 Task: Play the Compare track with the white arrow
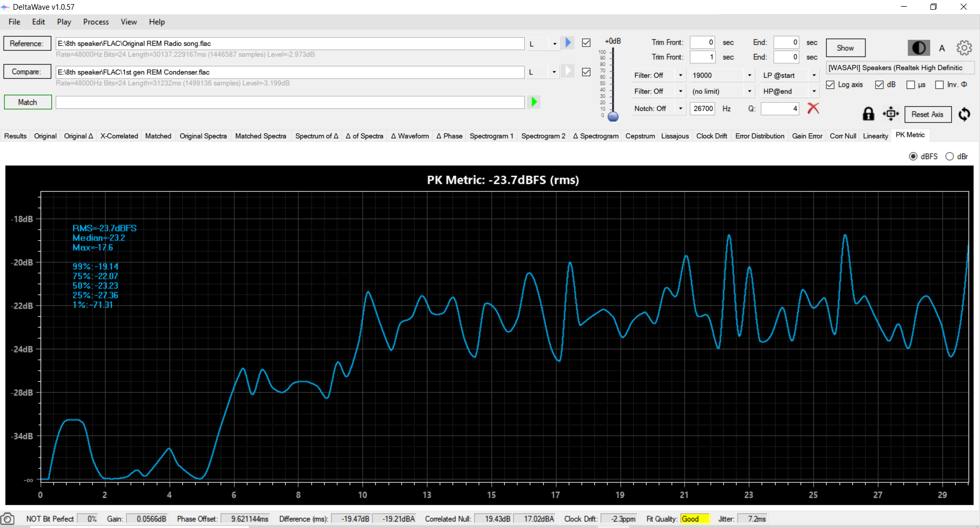[568, 71]
